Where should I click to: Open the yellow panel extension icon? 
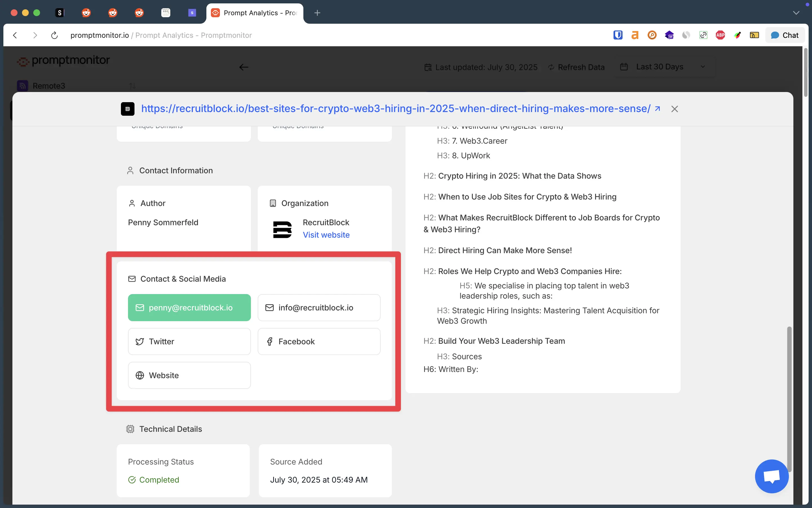[x=754, y=35]
